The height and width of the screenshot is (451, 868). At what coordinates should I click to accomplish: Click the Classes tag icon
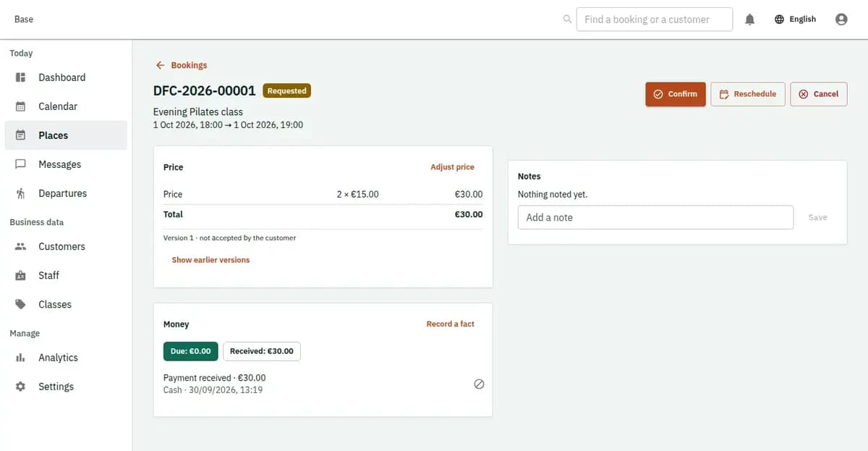21,305
